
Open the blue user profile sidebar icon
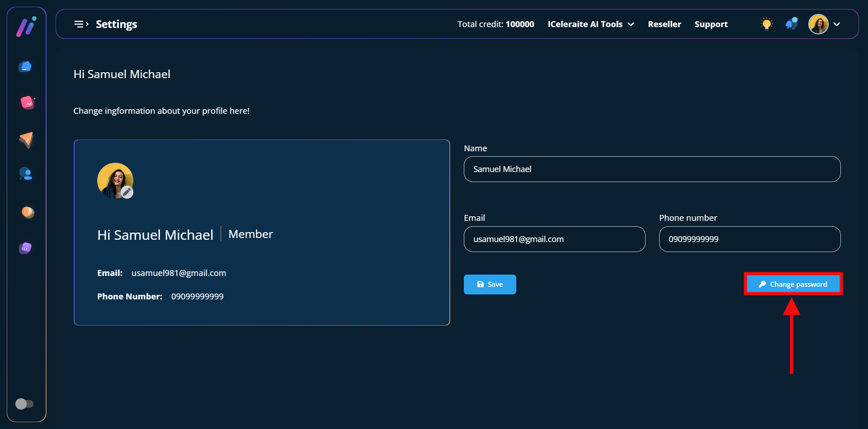click(x=26, y=174)
